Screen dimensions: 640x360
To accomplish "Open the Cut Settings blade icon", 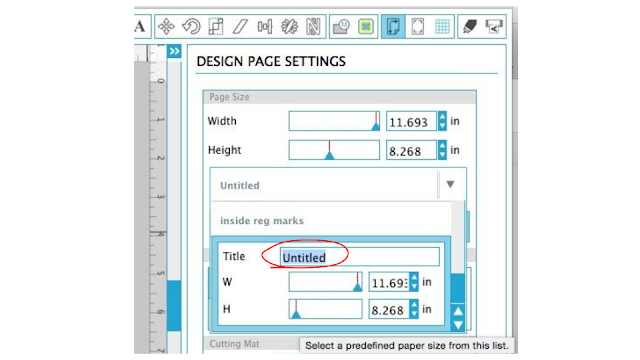I will (470, 27).
